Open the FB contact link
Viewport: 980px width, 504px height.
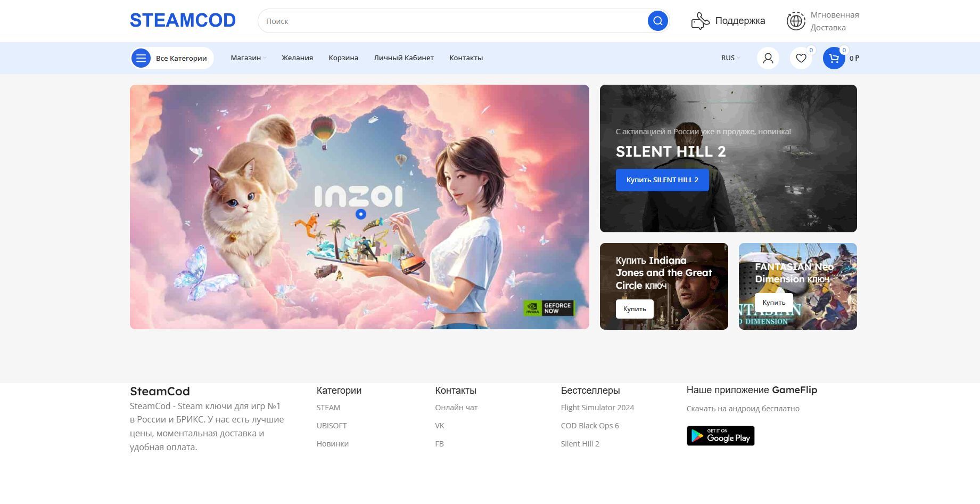[x=439, y=444]
